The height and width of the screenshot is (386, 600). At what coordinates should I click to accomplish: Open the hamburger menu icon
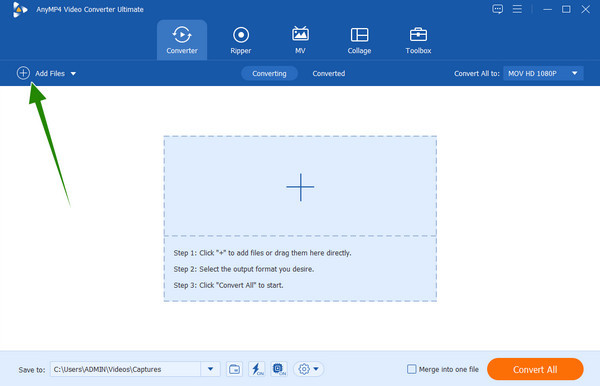coord(517,9)
